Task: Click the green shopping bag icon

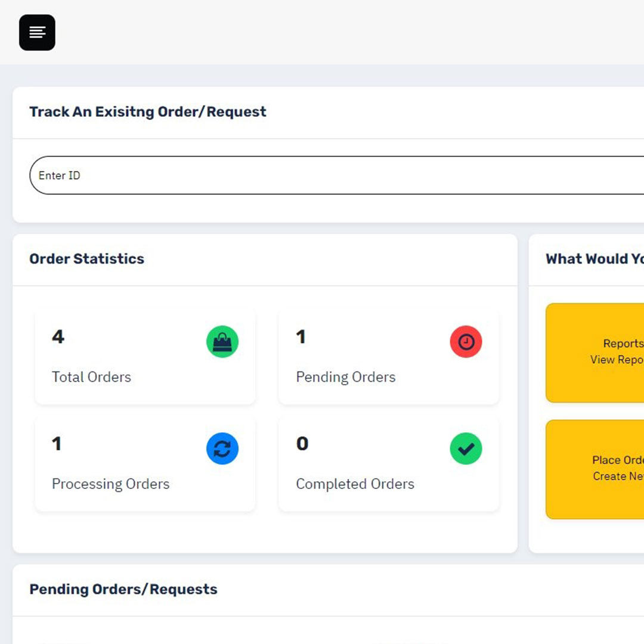Action: (x=222, y=342)
